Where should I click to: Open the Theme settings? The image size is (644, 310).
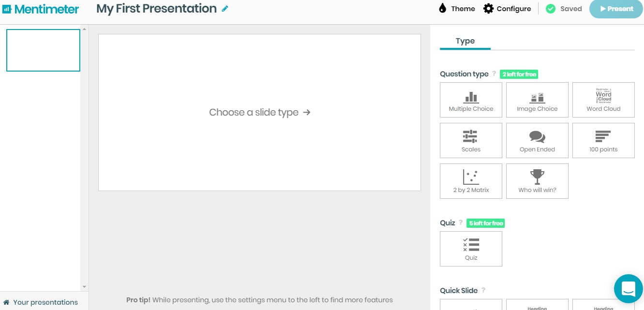pos(457,9)
